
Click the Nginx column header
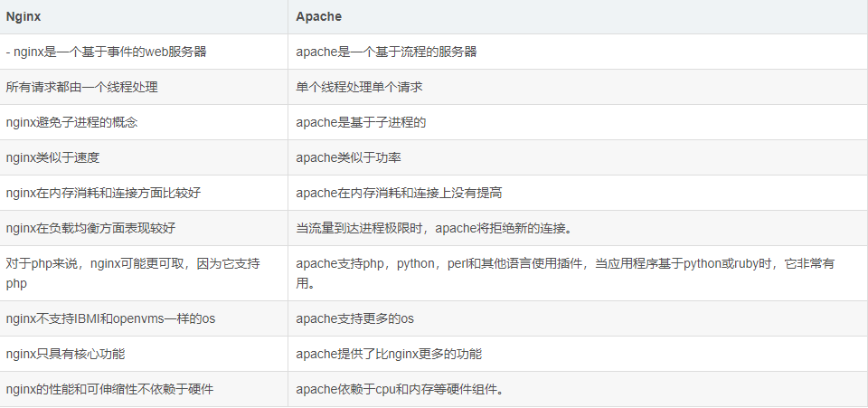144,16
